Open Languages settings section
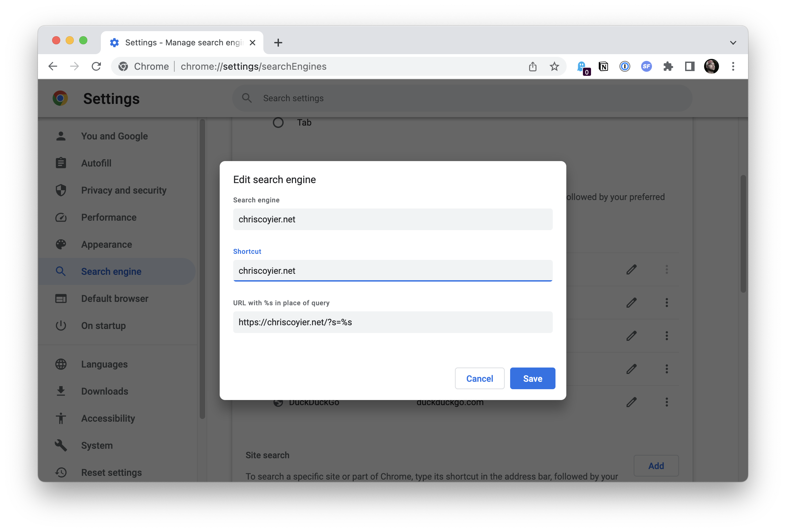Viewport: 786px width, 532px height. coord(117,364)
